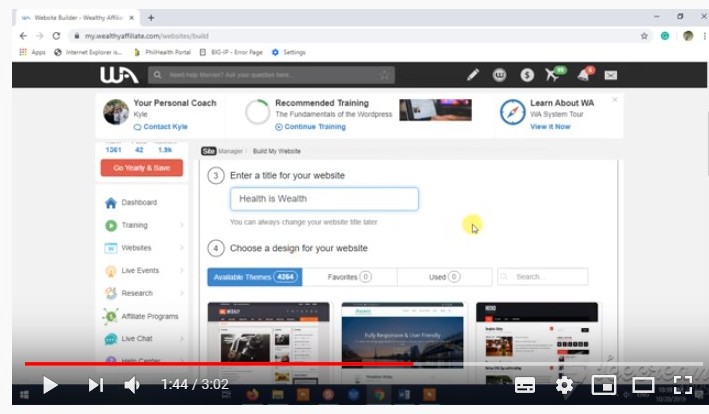The height and width of the screenshot is (414, 709).
Task: Toggle theater mode
Action: pos(643,386)
